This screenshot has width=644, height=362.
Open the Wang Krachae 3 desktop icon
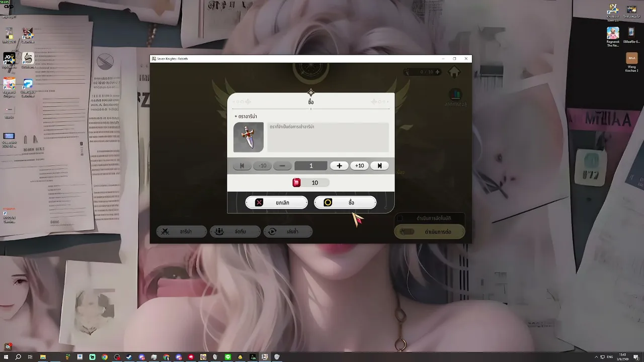(x=631, y=62)
